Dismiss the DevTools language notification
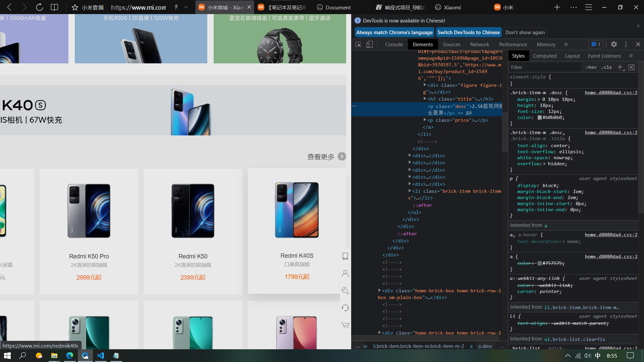The image size is (644, 362). (638, 26)
